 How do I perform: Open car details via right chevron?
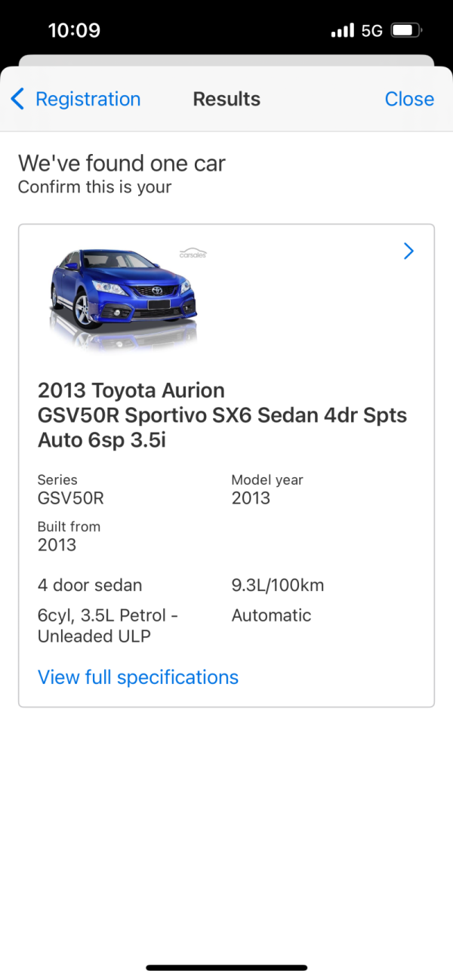[x=408, y=251]
